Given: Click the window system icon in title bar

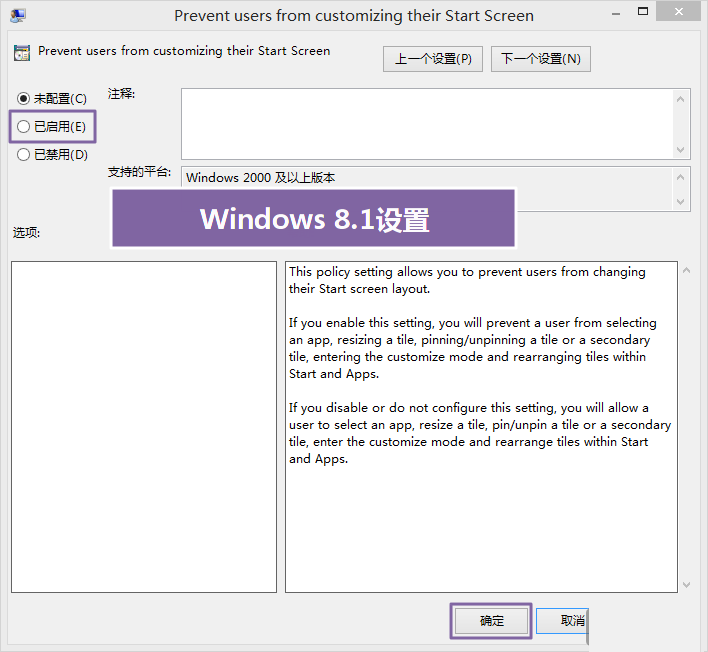Looking at the screenshot, I should (18, 15).
